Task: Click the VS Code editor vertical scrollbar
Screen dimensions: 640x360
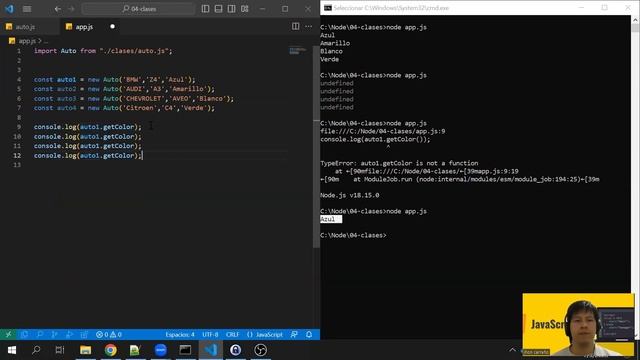Action: [316, 147]
